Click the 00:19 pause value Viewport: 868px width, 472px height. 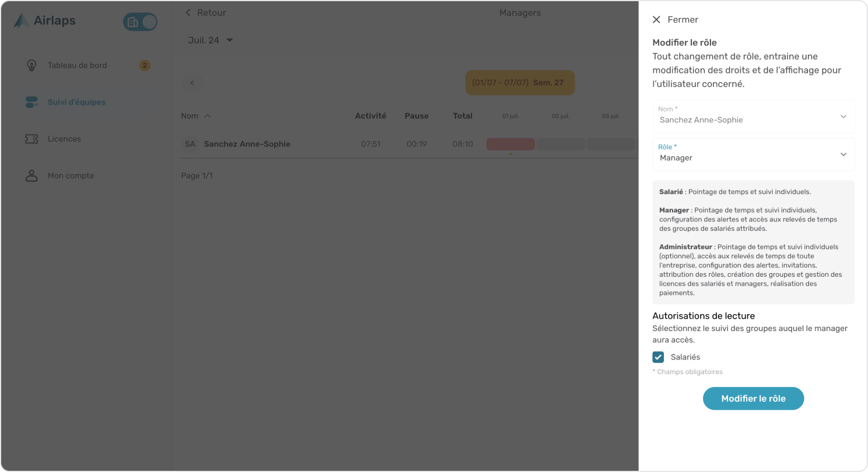(416, 144)
